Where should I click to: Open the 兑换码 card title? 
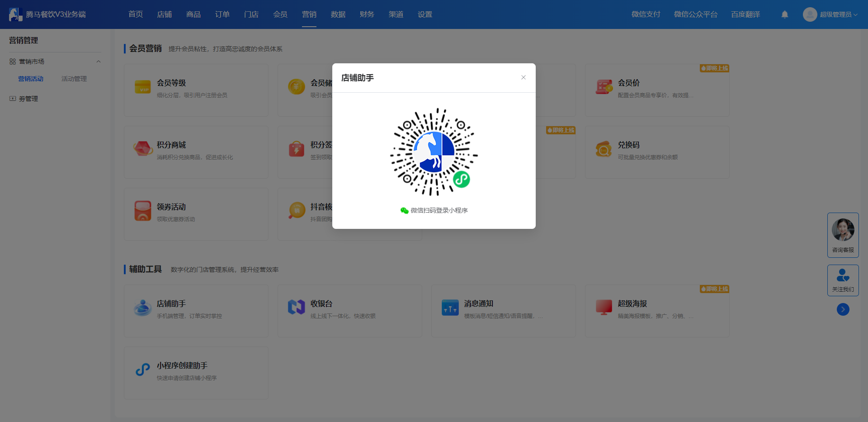(629, 145)
